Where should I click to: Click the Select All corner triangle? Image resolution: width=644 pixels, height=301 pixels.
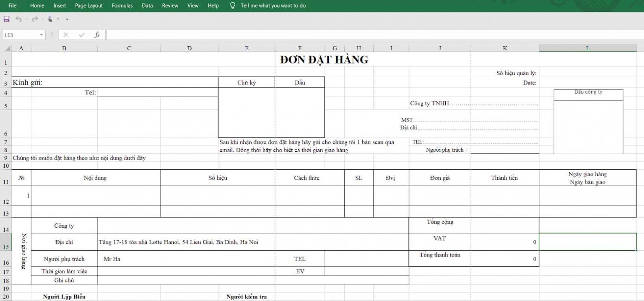[8, 48]
